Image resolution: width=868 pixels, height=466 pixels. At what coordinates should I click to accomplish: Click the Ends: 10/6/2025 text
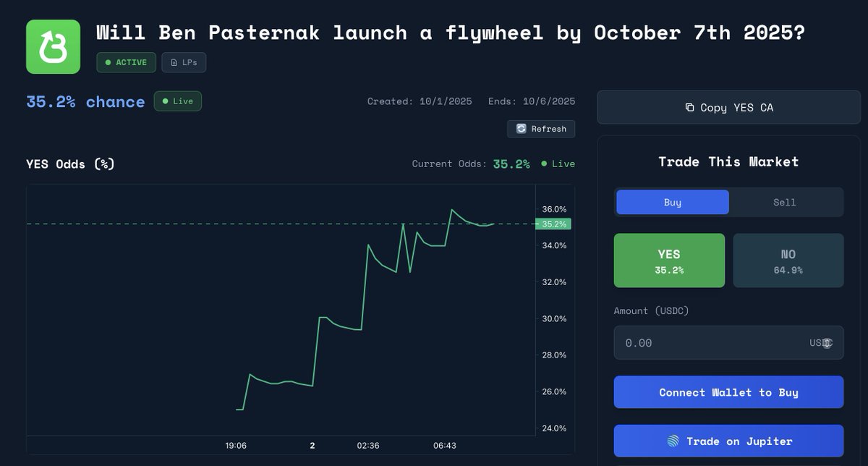[532, 101]
